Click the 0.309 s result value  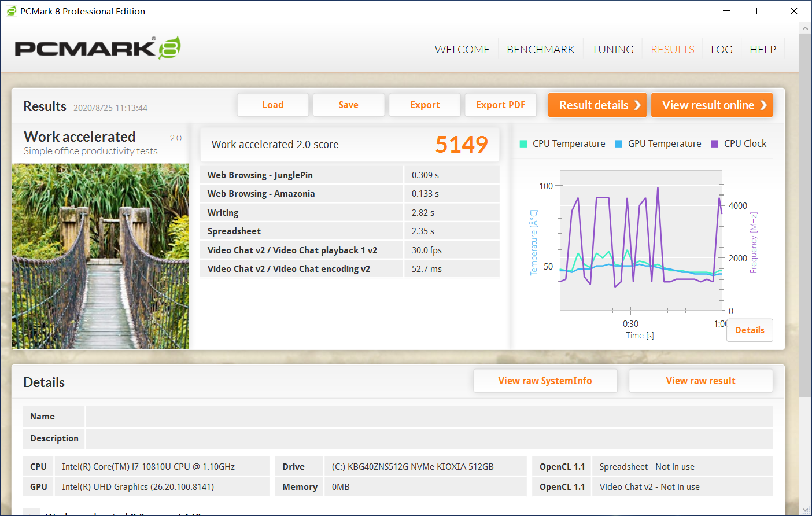pyautogui.click(x=425, y=175)
